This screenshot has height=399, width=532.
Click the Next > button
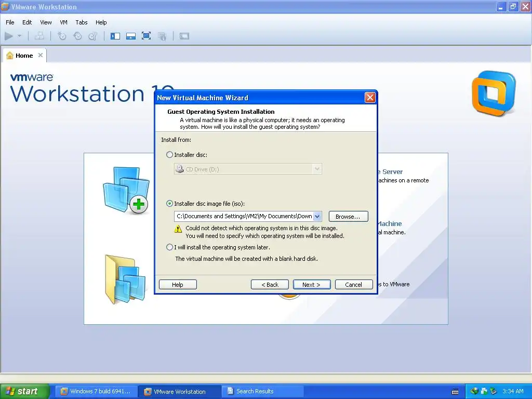click(x=312, y=285)
